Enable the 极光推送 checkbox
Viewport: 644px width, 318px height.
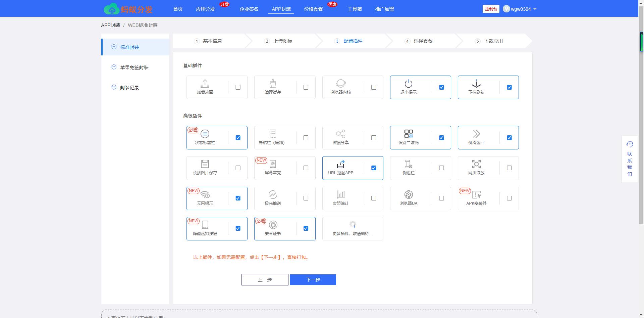pyautogui.click(x=306, y=198)
